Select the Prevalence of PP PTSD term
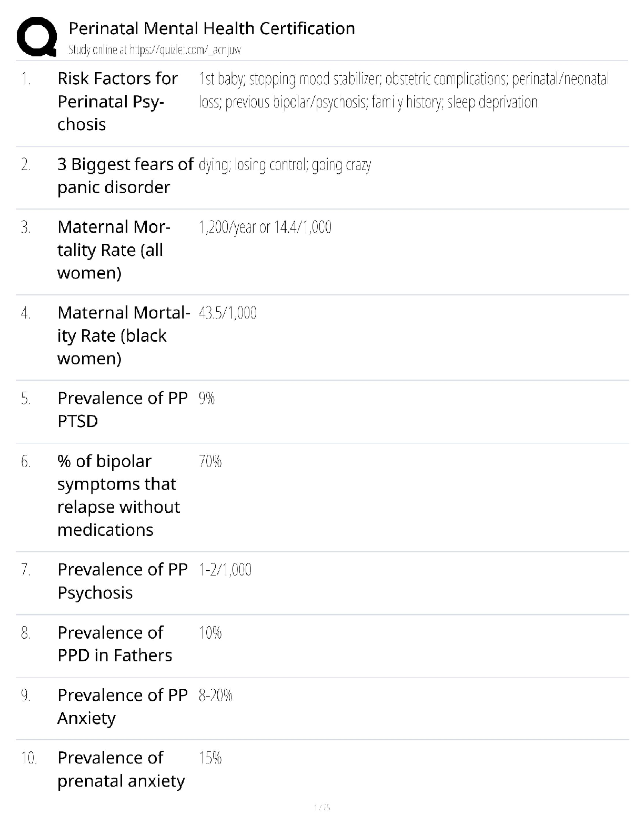Image resolution: width=644 pixels, height=834 pixels. point(122,409)
